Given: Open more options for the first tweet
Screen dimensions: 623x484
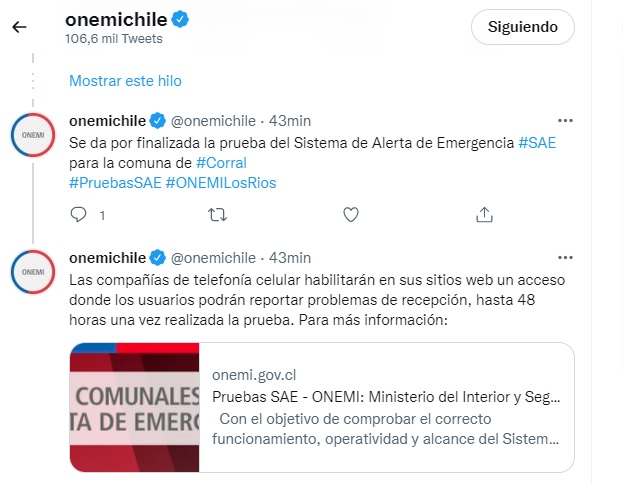Looking at the screenshot, I should pos(565,120).
